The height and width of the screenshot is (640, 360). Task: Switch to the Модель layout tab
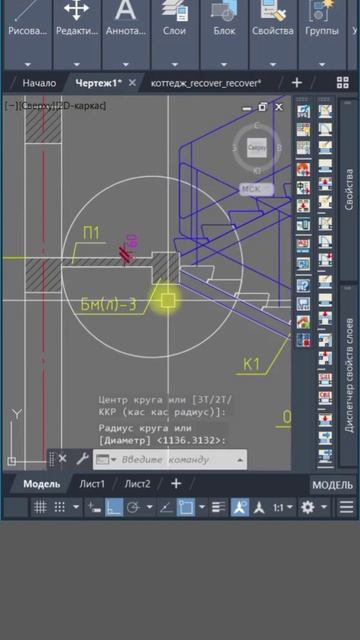41,484
